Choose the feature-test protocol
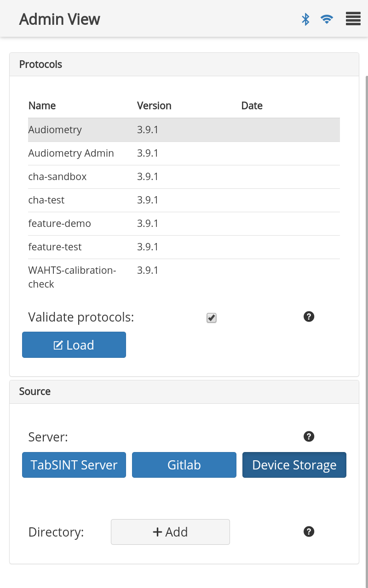Image resolution: width=368 pixels, height=588 pixels. coord(184,247)
